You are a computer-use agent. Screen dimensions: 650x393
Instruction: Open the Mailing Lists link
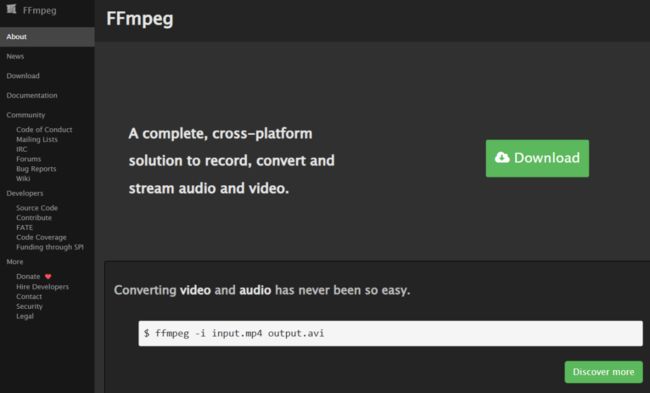click(x=37, y=139)
